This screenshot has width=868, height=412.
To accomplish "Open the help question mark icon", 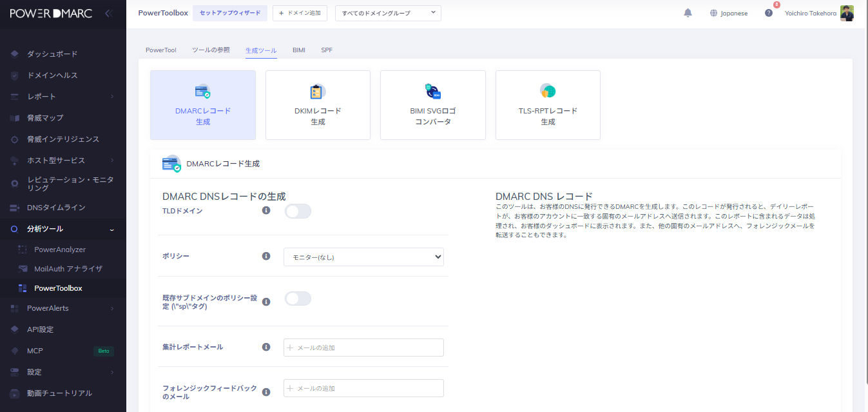I will click(x=769, y=13).
